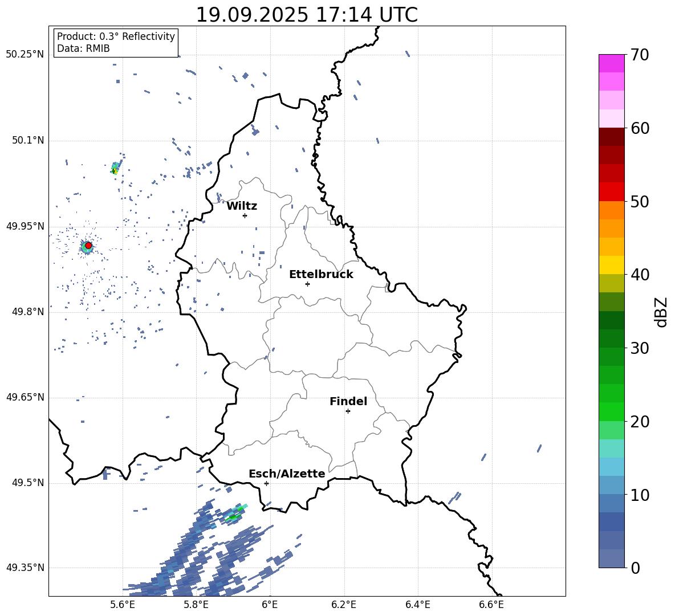Click the 6°E longitude label
The height and width of the screenshot is (616, 675).
coord(270,605)
